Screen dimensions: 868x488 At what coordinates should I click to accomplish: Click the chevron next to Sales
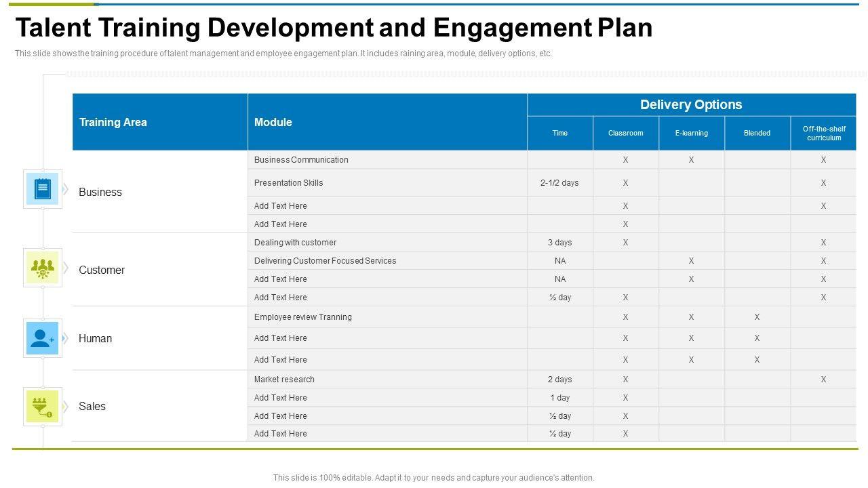pyautogui.click(x=66, y=406)
